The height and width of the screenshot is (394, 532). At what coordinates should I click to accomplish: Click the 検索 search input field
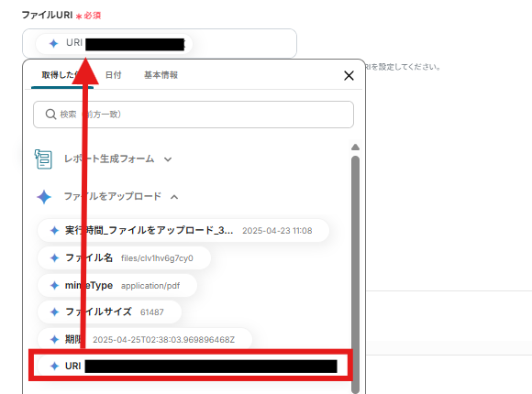click(x=194, y=115)
